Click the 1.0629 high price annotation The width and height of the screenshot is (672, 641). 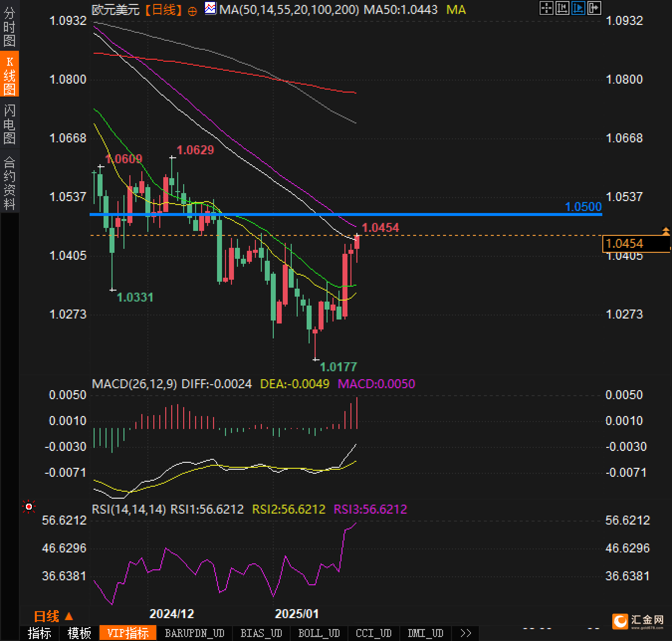pos(195,150)
